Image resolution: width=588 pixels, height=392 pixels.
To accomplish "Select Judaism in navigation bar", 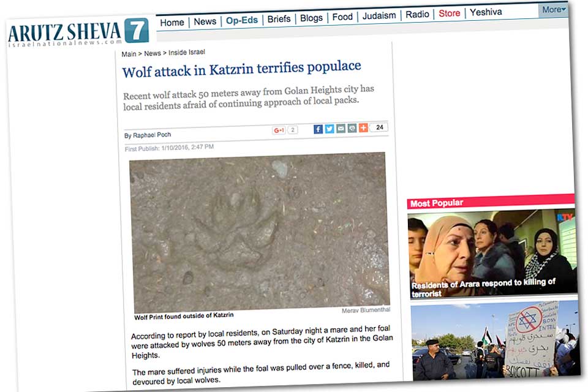I will pos(379,16).
